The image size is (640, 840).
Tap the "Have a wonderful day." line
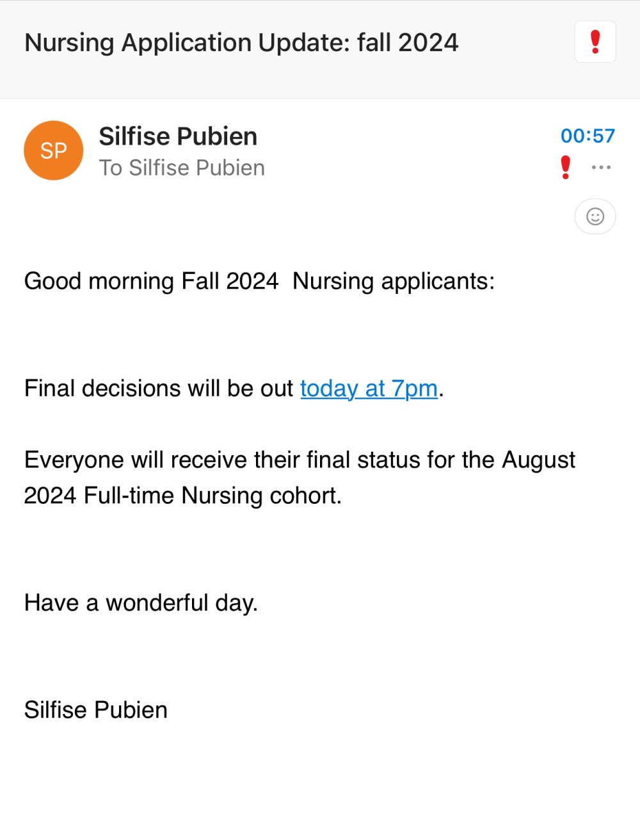click(x=141, y=603)
